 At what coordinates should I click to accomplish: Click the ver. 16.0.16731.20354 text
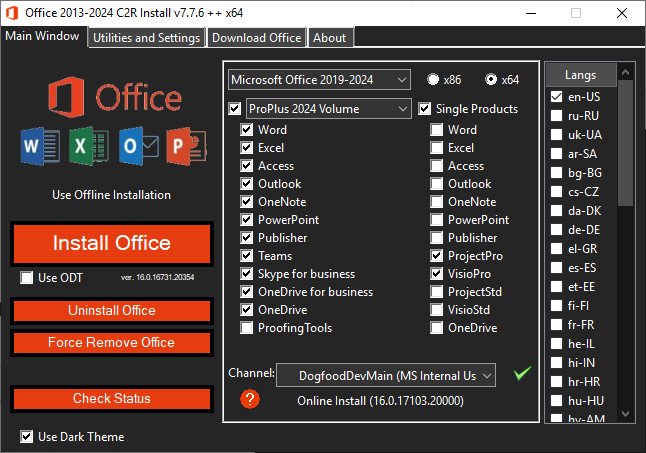[157, 277]
